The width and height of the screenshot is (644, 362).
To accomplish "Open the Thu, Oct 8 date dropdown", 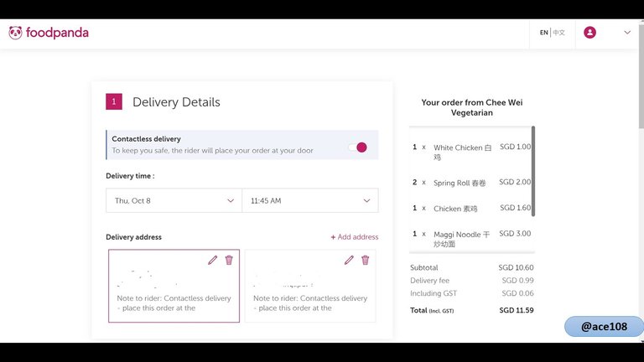I will 174,201.
